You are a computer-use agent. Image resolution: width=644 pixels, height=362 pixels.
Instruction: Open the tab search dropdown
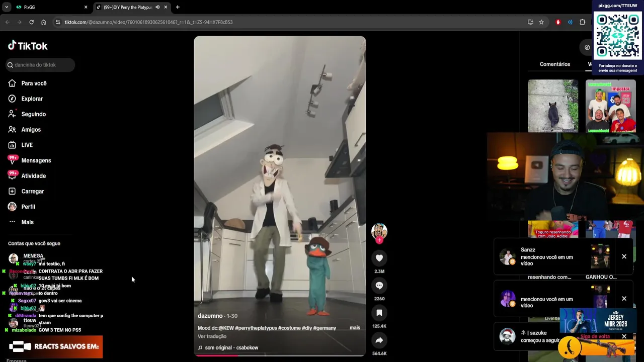pyautogui.click(x=6, y=7)
